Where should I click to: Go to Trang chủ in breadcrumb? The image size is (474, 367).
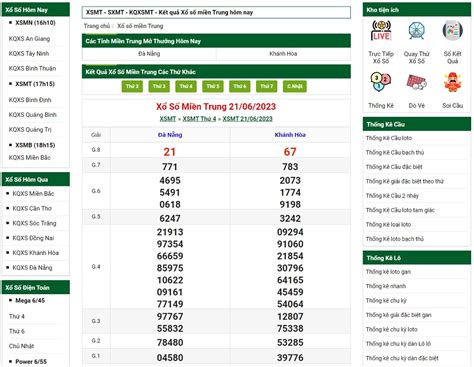coord(97,26)
